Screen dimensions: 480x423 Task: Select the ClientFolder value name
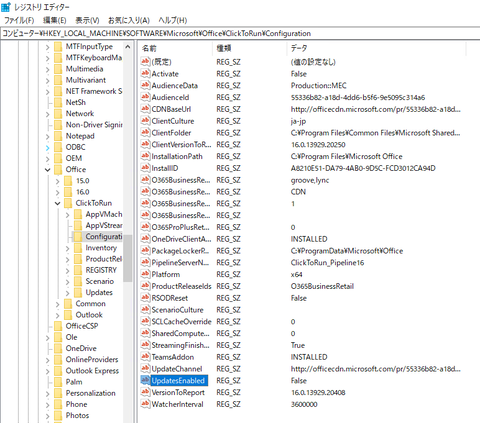pos(171,133)
